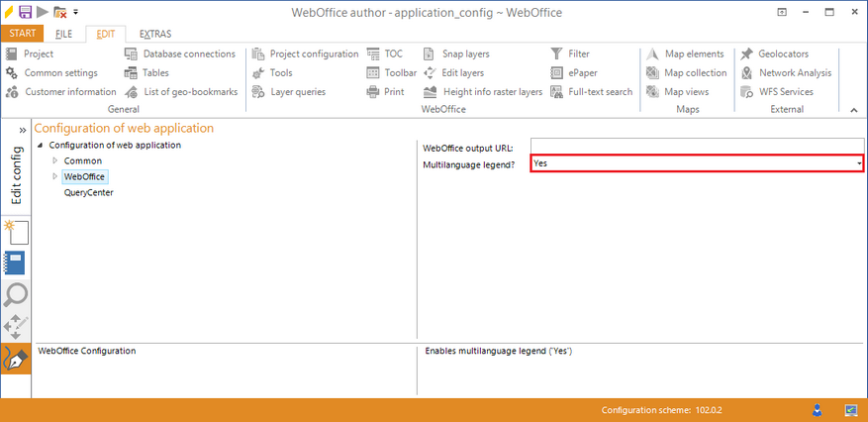Select QueryCenter tree item
The width and height of the screenshot is (868, 422).
click(88, 193)
